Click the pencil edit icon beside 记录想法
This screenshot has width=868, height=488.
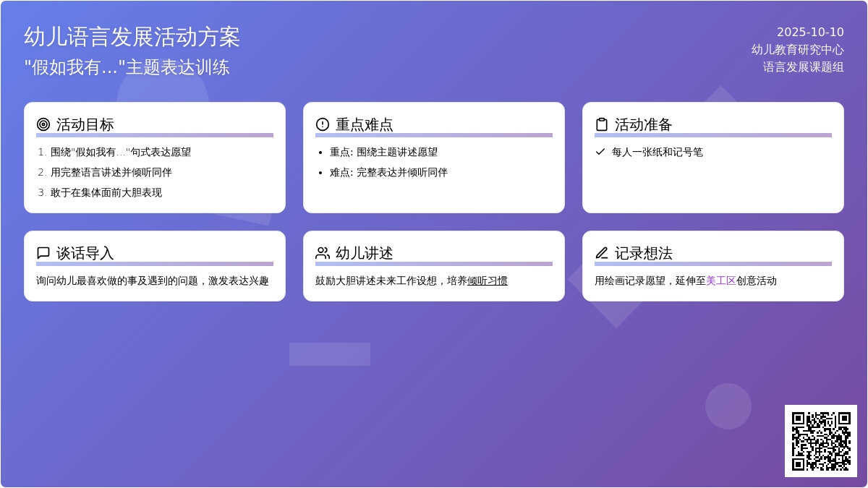601,253
